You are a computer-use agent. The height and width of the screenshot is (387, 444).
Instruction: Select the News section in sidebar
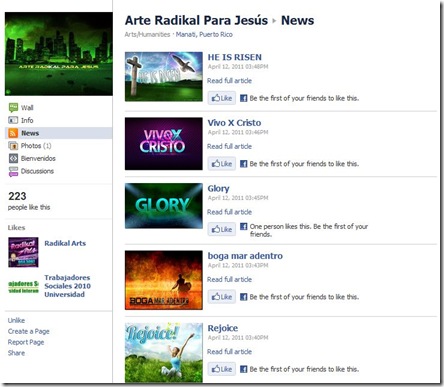pos(59,133)
